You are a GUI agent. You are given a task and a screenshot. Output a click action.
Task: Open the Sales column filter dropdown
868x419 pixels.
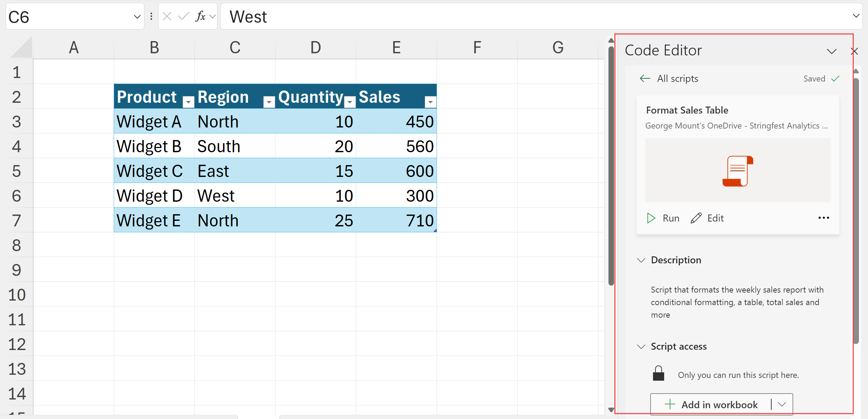tap(430, 102)
